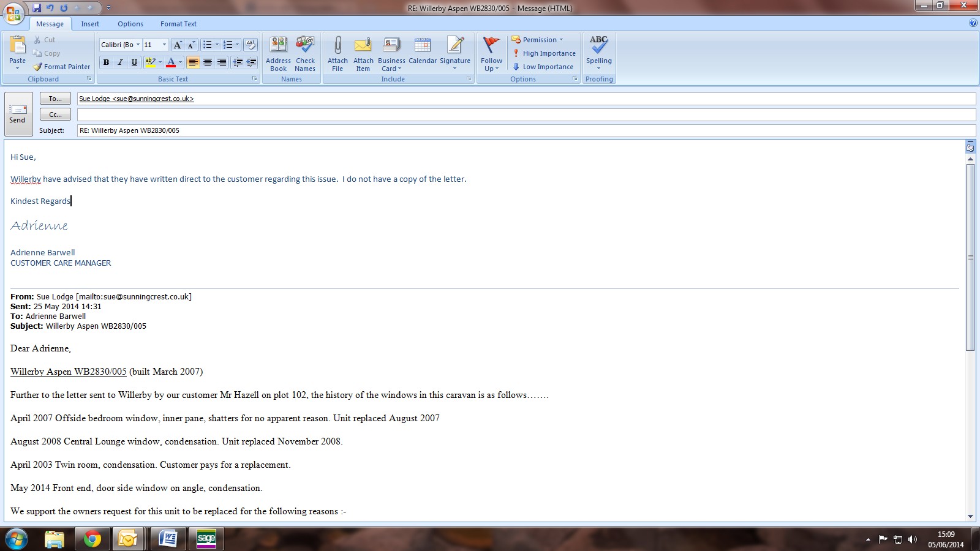Switch to the Insert tab
Screen dimensions: 980x551
click(x=90, y=24)
